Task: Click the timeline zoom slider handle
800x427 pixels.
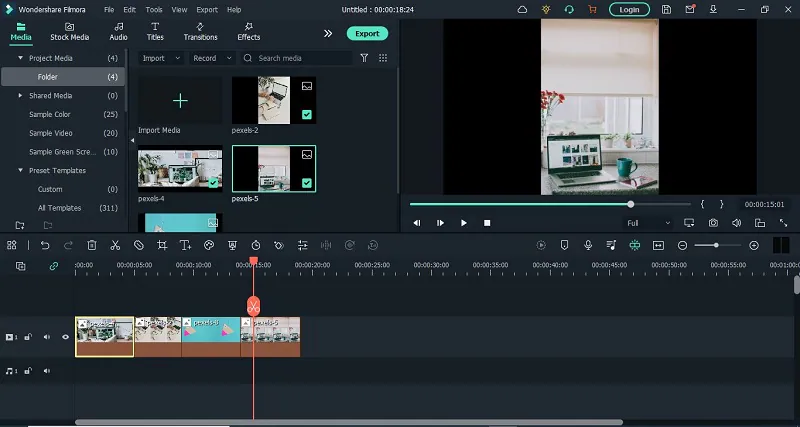Action: [x=716, y=245]
